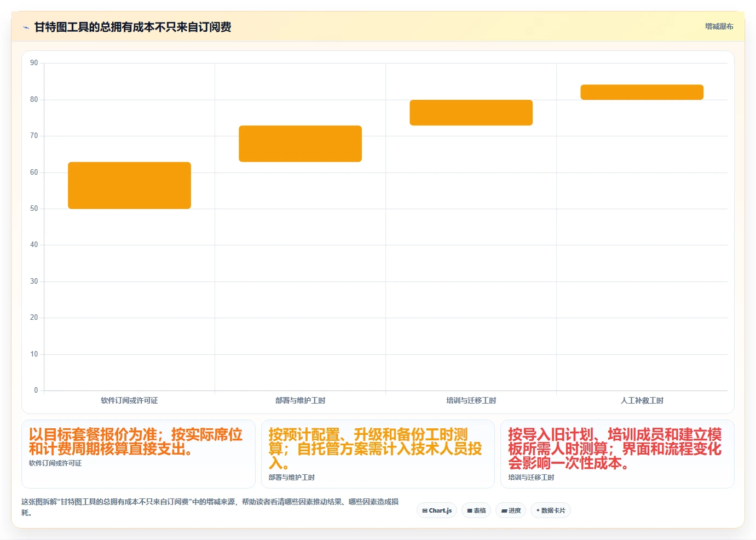Click the y-axis value 30

coord(34,281)
